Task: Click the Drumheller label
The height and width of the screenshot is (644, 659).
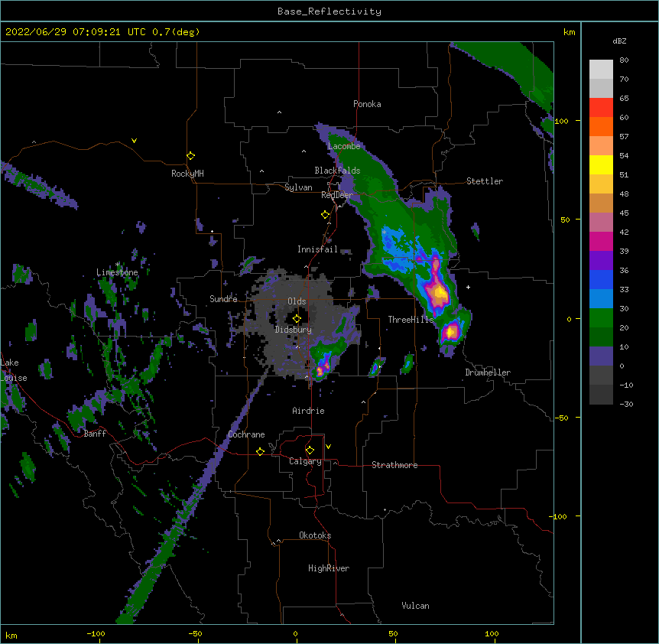Action: tap(488, 372)
